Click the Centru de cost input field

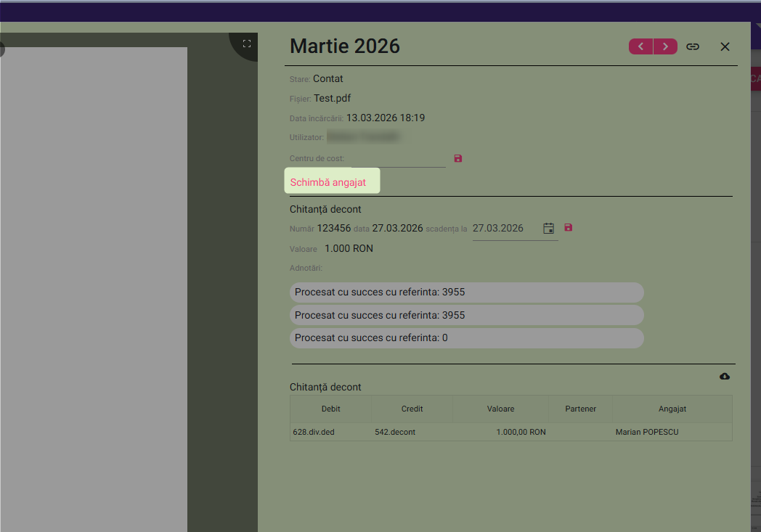click(x=398, y=158)
